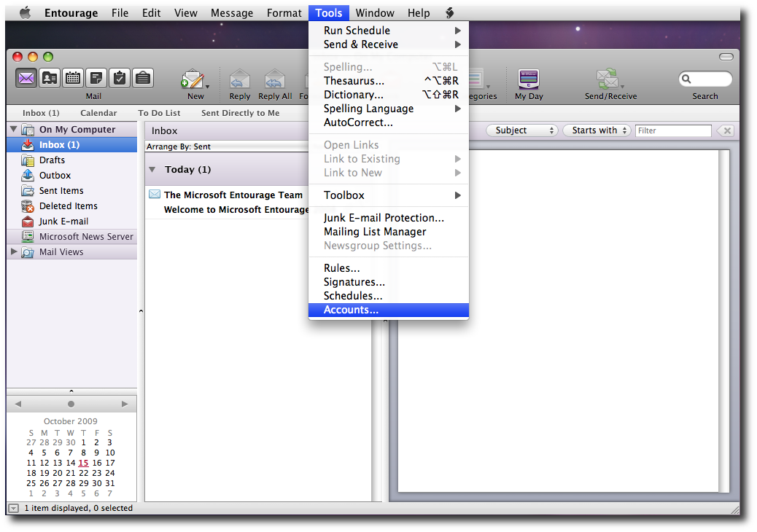Click the Send/Receive toolbar icon
The height and width of the screenshot is (532, 757).
(x=607, y=79)
